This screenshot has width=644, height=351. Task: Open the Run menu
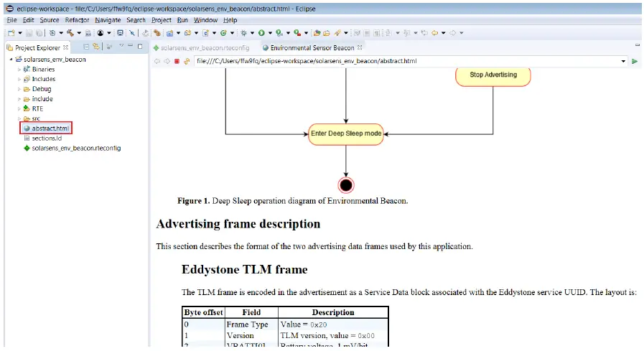pyautogui.click(x=182, y=19)
